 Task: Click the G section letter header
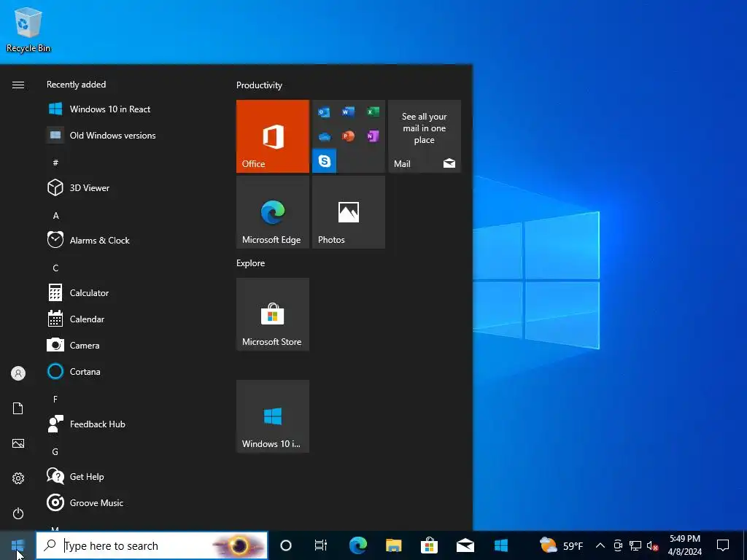(55, 451)
